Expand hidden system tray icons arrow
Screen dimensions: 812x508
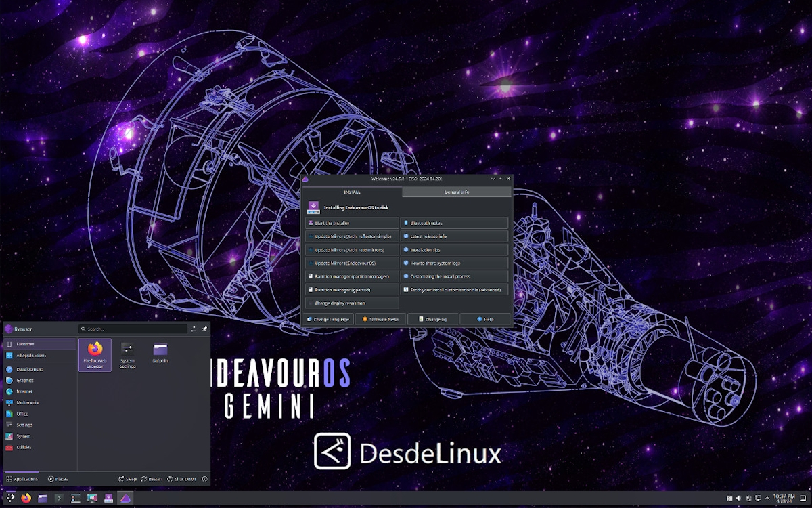coord(767,499)
